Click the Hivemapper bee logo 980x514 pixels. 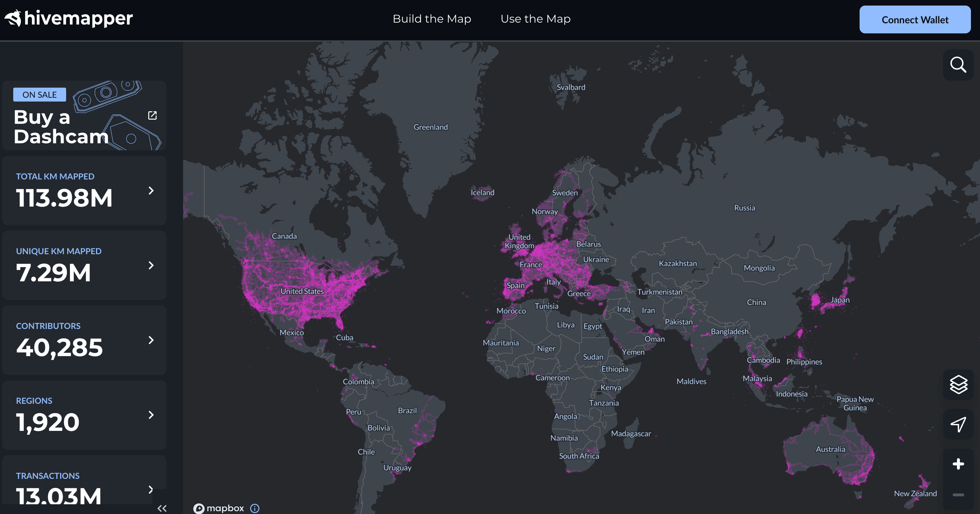pyautogui.click(x=13, y=18)
